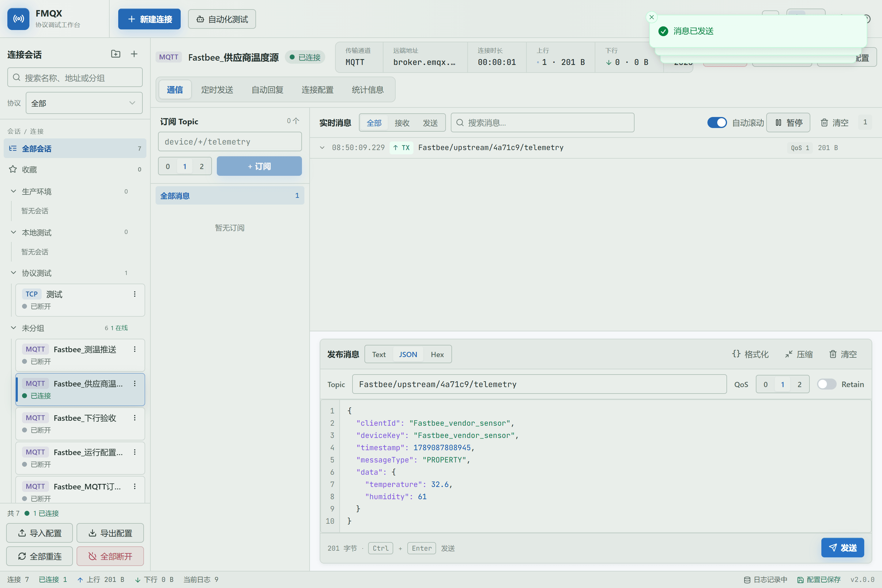Select QoS 2 for subscription

pyautogui.click(x=202, y=167)
